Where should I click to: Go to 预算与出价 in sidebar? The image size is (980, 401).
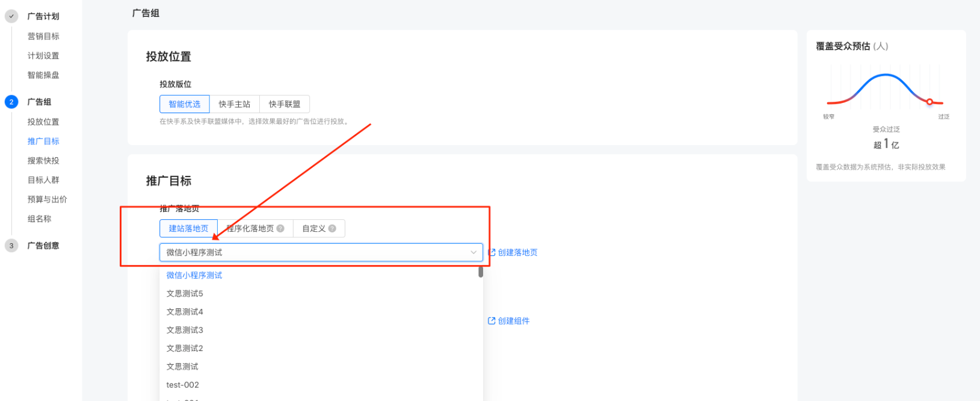(x=47, y=199)
